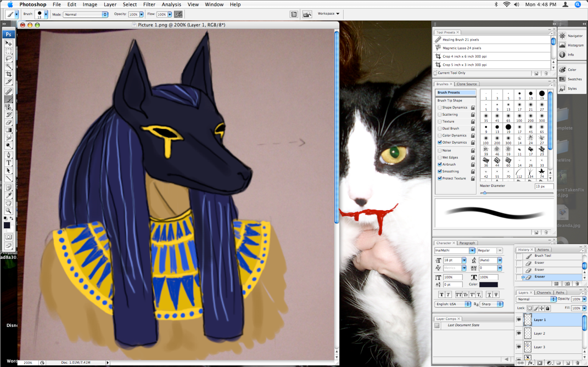The image size is (588, 367).
Task: Select the Healing Brush tool in toolbox
Action: 8,92
